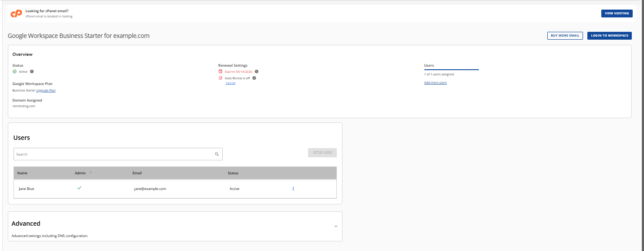Open the actions menu for Jane Blue
644x251 pixels.
[293, 188]
